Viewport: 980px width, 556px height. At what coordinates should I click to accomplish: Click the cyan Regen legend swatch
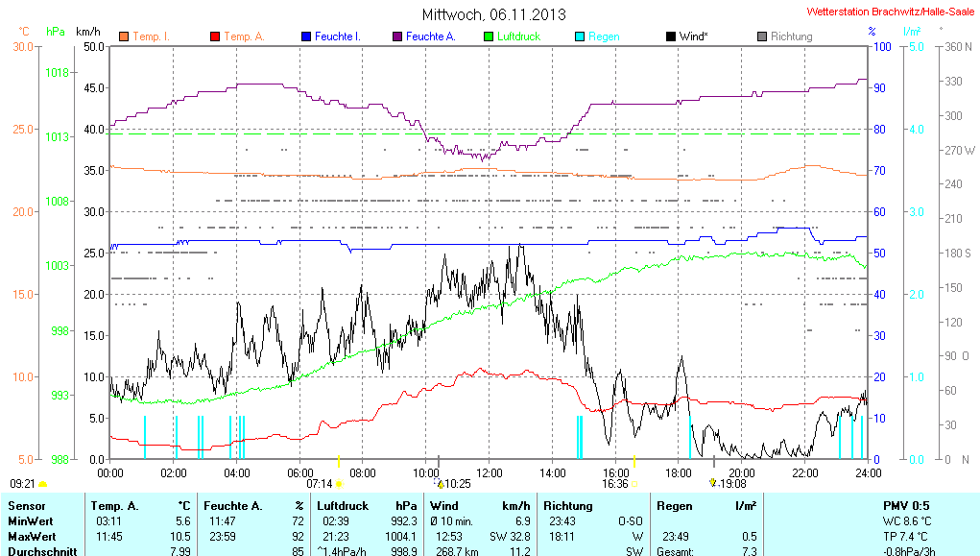(580, 36)
